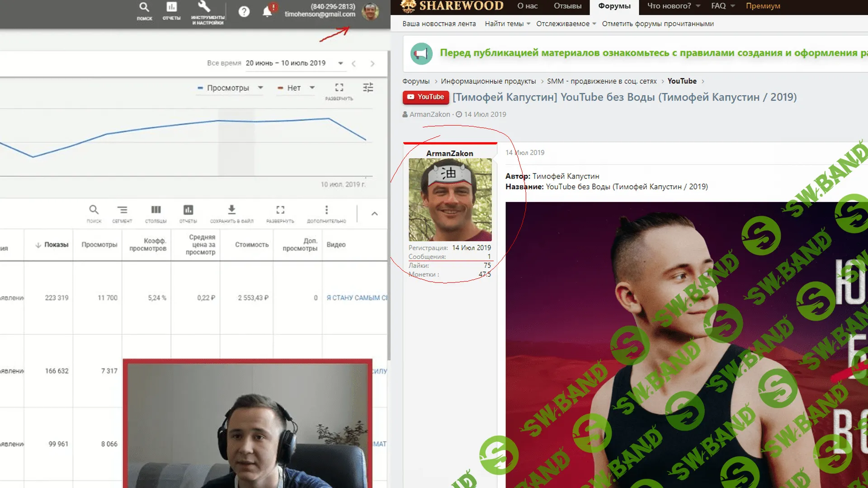Viewport: 868px width, 488px height.
Task: Click Отметить форумы прочитанными link
Action: [x=658, y=23]
